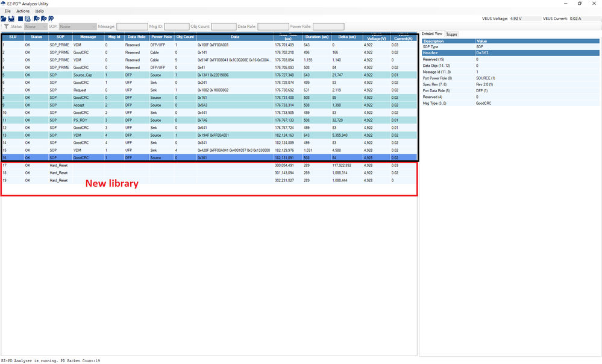Select the SOP Type detail row
This screenshot has height=364, width=602.
(x=510, y=47)
